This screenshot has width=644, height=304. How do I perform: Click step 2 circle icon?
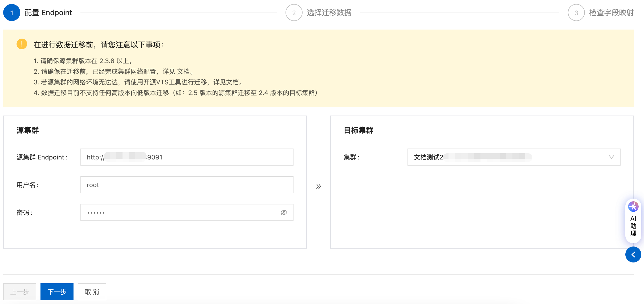(x=294, y=13)
